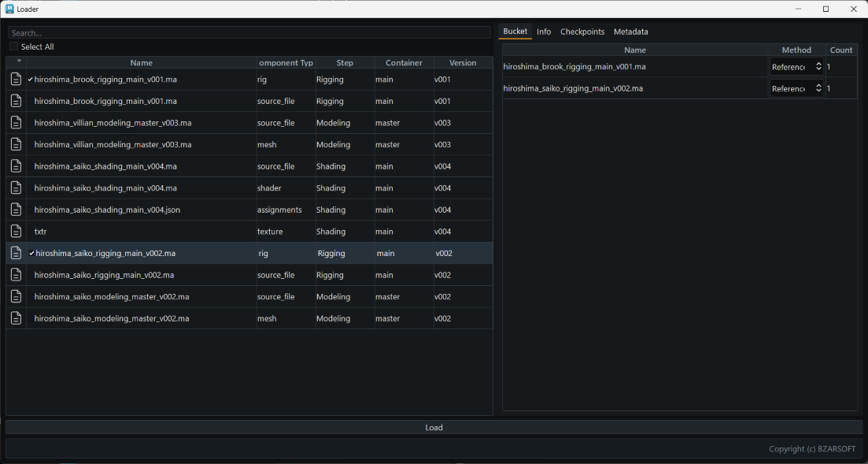Click the Count column header in Bucket
This screenshot has width=868, height=464.
pos(841,50)
